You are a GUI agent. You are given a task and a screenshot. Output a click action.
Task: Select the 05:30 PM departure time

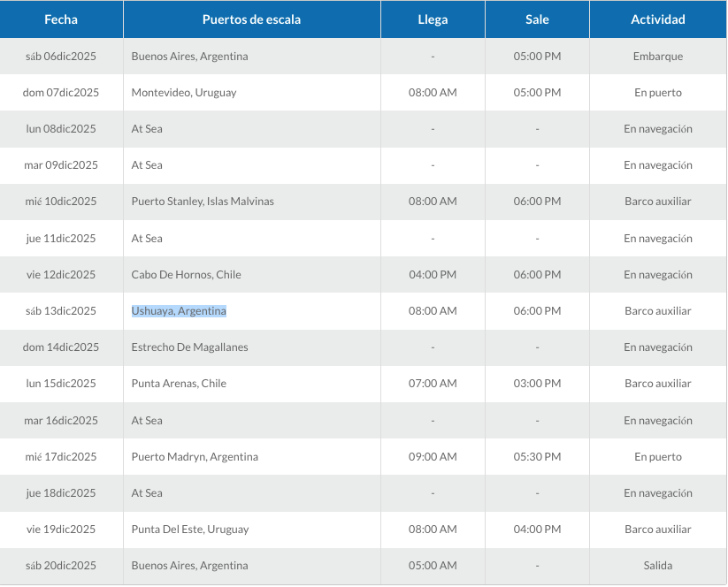point(537,457)
